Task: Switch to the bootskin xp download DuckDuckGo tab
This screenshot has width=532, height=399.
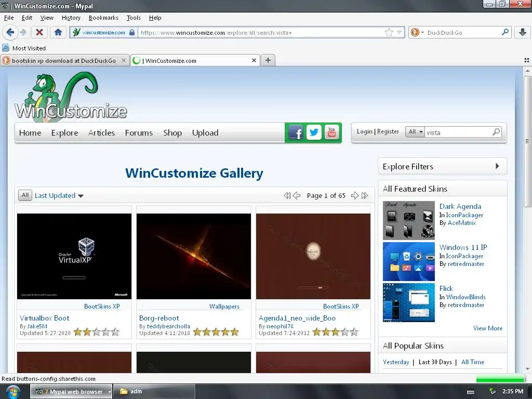Action: tap(64, 61)
